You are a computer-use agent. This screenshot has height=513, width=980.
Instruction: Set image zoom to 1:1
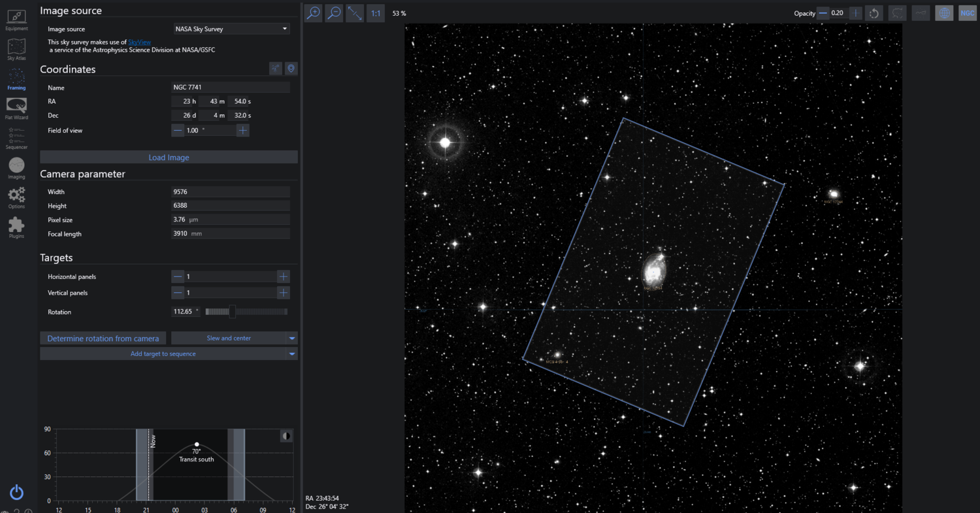[376, 13]
